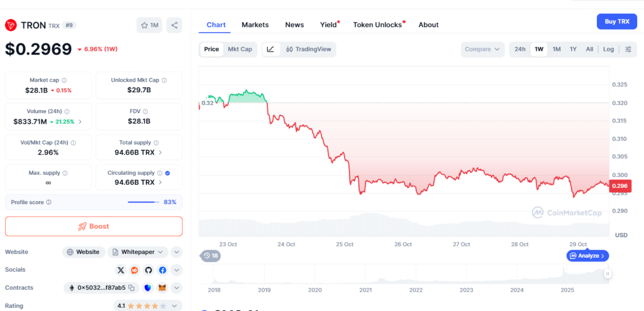
Task: Open the Reddit social link
Action: click(135, 270)
